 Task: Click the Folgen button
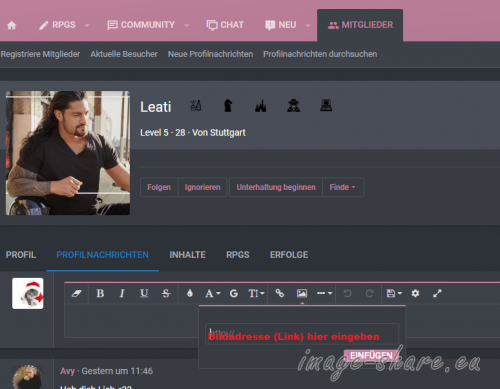pos(159,187)
